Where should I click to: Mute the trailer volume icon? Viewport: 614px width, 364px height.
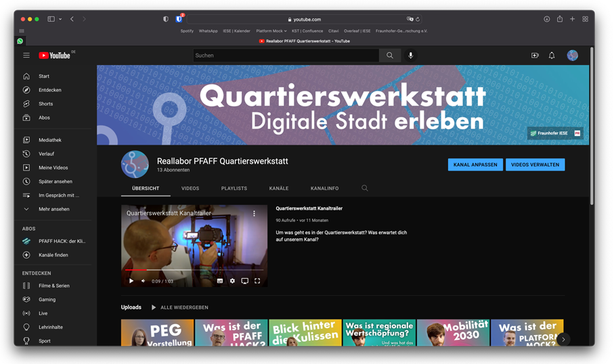click(x=144, y=281)
